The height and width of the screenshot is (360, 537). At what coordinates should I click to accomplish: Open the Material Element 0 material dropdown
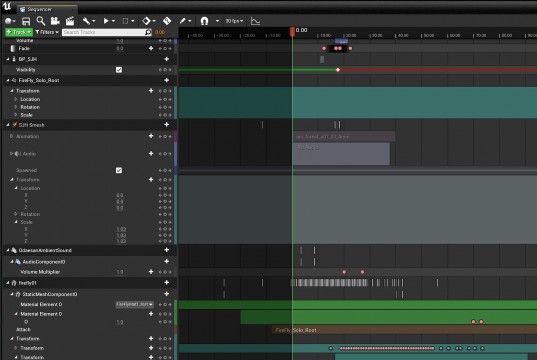[135, 304]
